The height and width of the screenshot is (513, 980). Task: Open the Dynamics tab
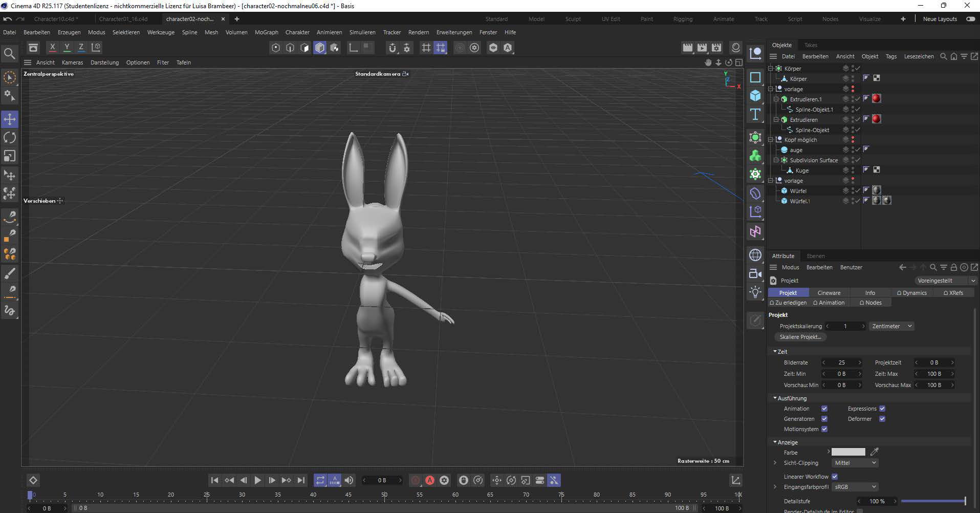pos(911,293)
